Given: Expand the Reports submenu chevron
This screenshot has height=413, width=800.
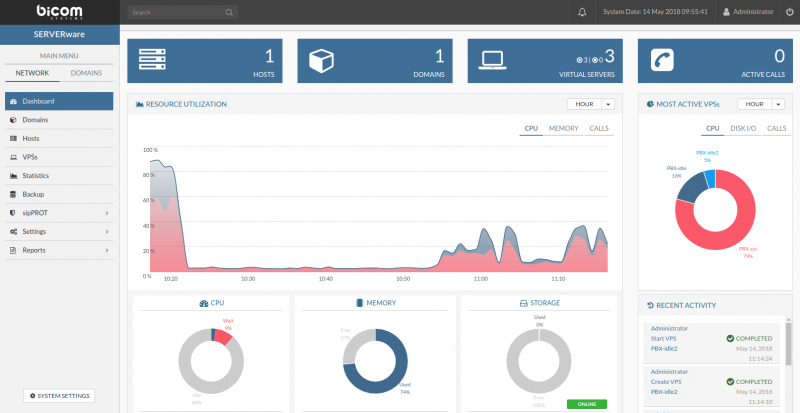Looking at the screenshot, I should point(107,250).
